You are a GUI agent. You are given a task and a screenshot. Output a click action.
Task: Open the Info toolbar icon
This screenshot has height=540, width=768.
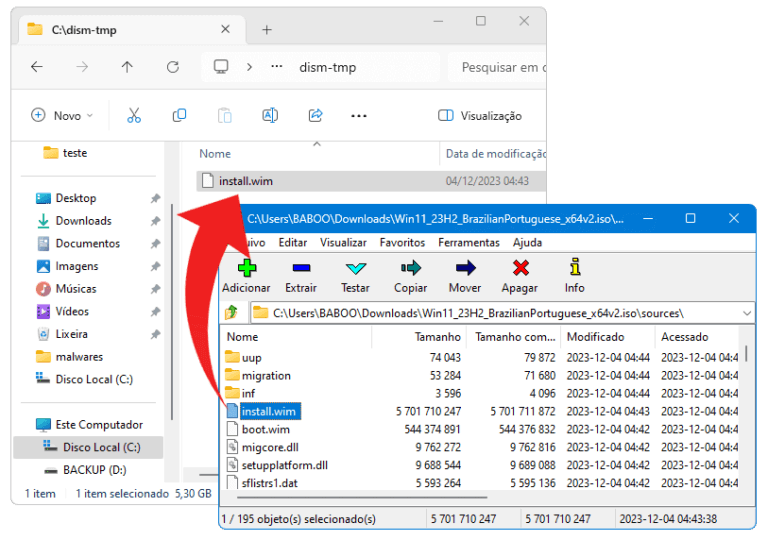point(574,268)
